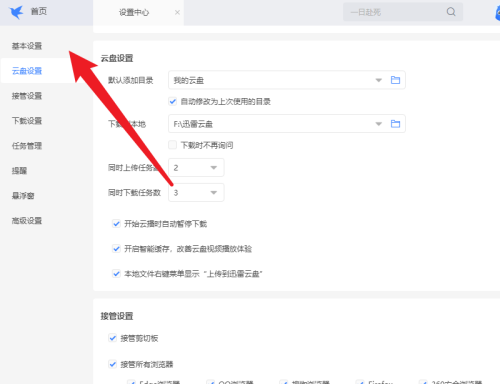Image resolution: width=500 pixels, height=384 pixels.
Task: Toggle 自动修改为上次使用的目录 checkbox
Action: (172, 101)
